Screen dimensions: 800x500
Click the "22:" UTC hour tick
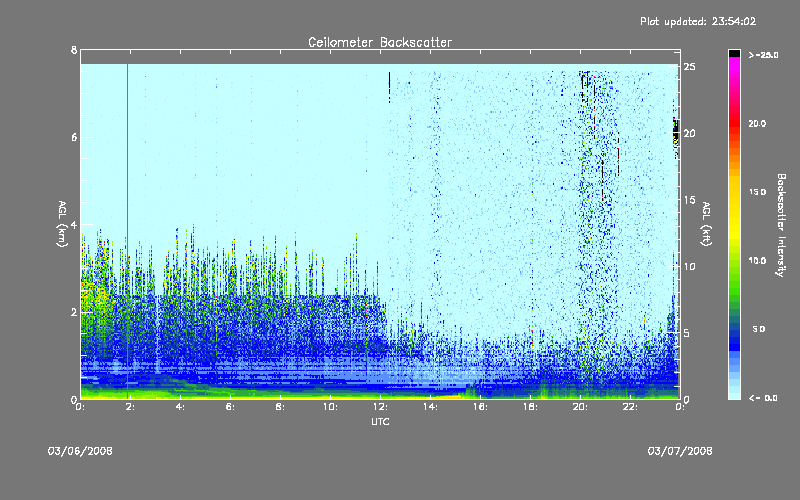click(630, 407)
